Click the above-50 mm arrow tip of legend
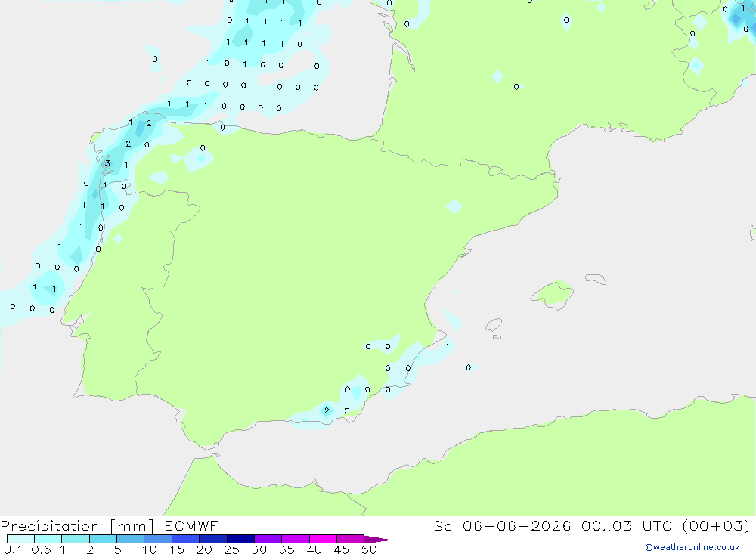The height and width of the screenshot is (554, 756). 378,540
